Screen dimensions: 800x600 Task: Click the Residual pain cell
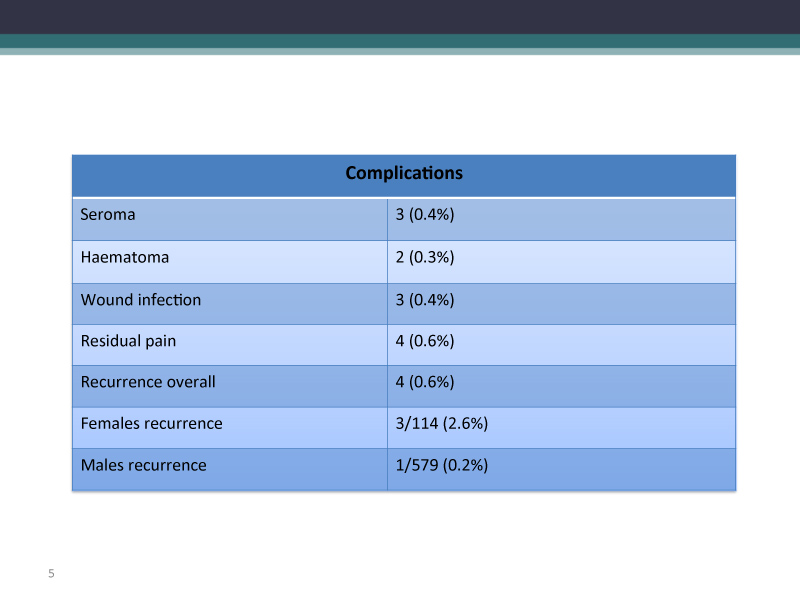(x=230, y=345)
